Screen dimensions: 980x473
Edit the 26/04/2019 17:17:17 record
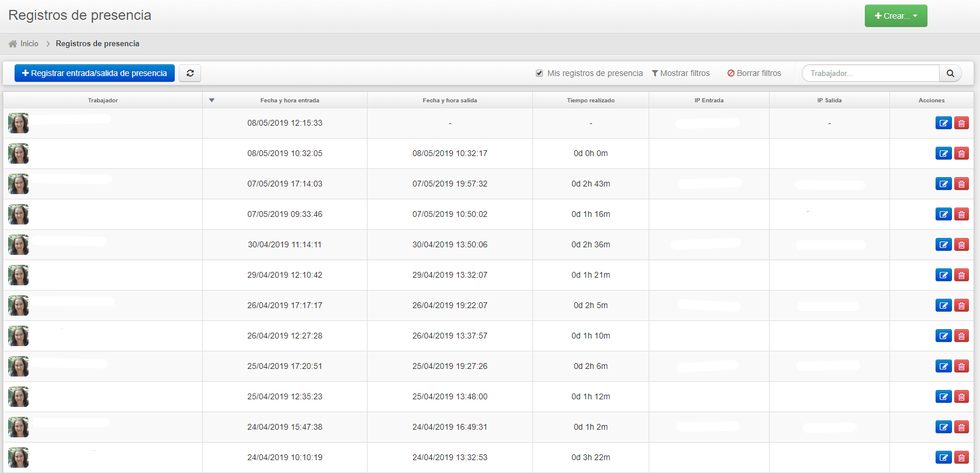(943, 305)
